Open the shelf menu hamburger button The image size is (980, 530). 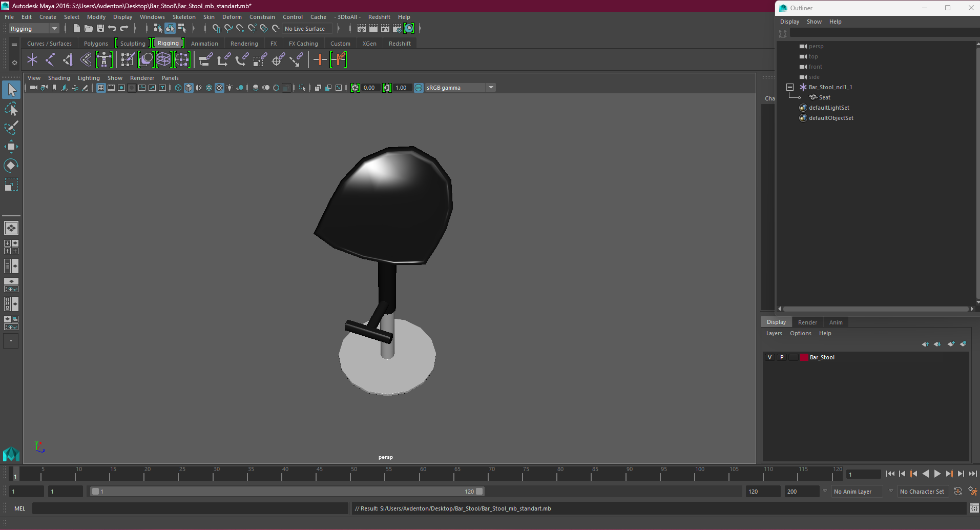click(x=14, y=45)
